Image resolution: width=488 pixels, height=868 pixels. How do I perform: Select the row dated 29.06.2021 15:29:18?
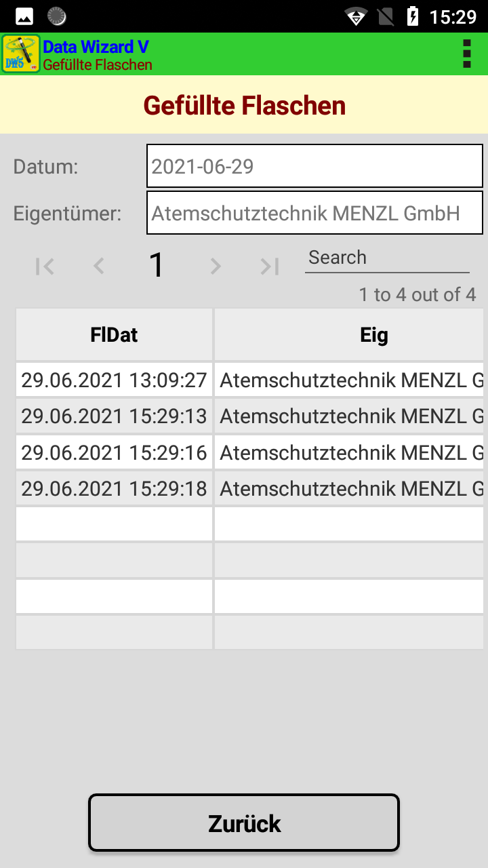(114, 488)
